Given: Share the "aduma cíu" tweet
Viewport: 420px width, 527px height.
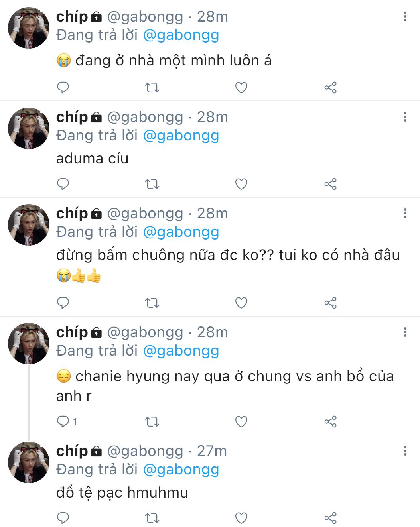Looking at the screenshot, I should [x=330, y=184].
